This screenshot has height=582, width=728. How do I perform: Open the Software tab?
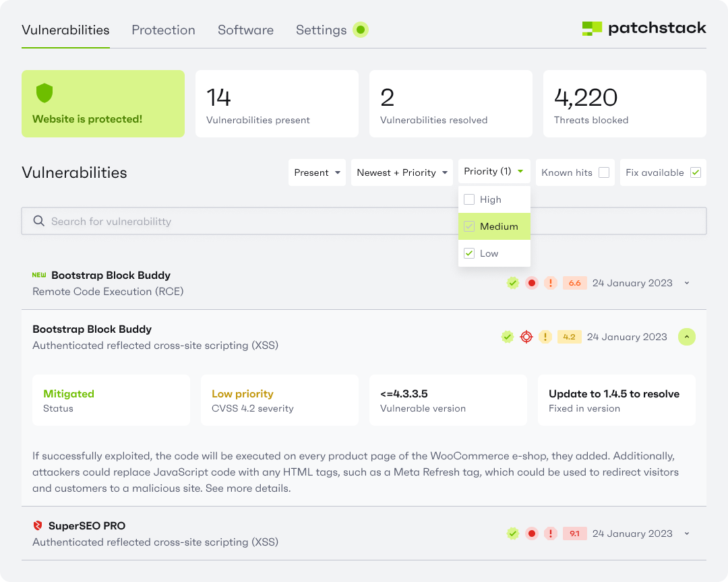click(245, 30)
